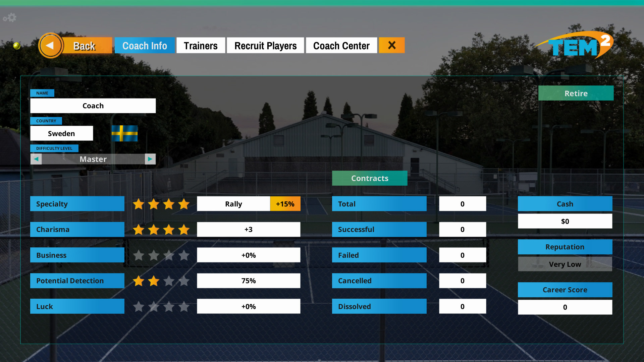The width and height of the screenshot is (644, 362).
Task: Click the Specialty rally bonus icon
Action: pos(285,203)
